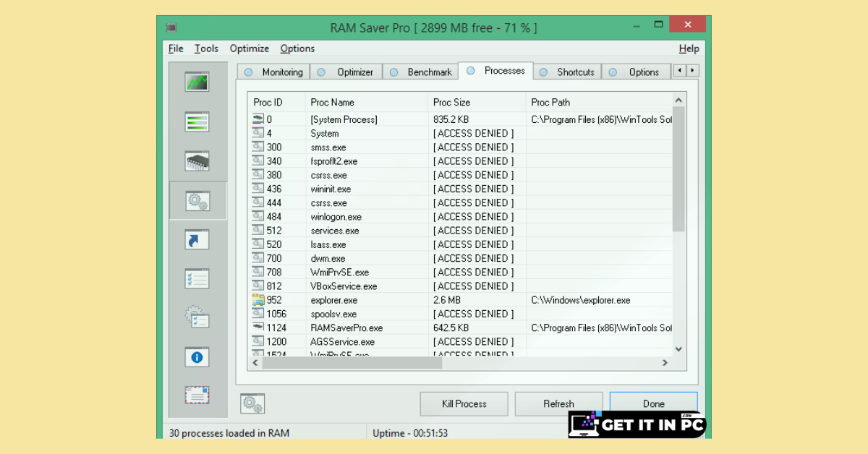
Task: Select the Processes tab
Action: click(495, 71)
